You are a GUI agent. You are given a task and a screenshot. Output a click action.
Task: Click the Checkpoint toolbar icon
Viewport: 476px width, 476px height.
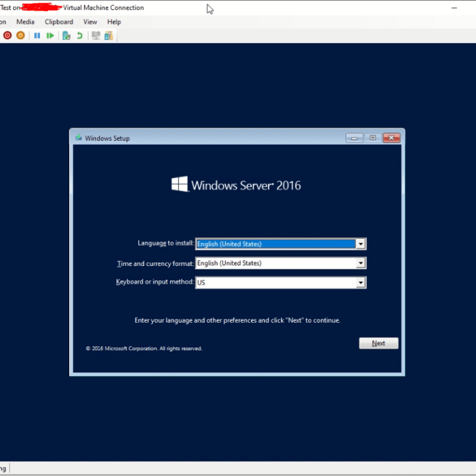(67, 36)
